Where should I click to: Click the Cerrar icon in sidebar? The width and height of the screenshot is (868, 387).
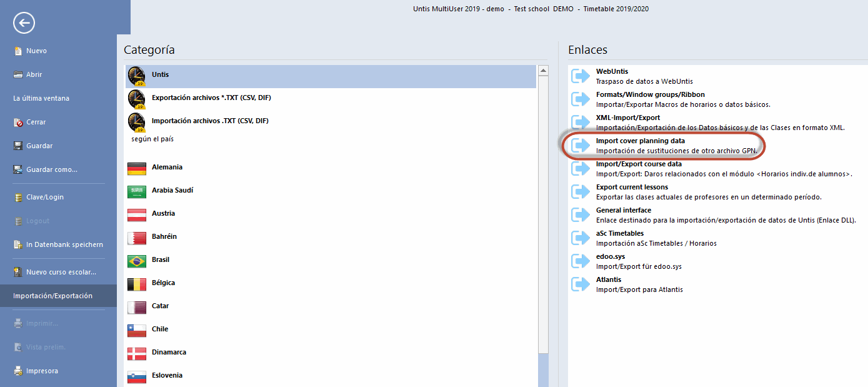click(x=19, y=122)
